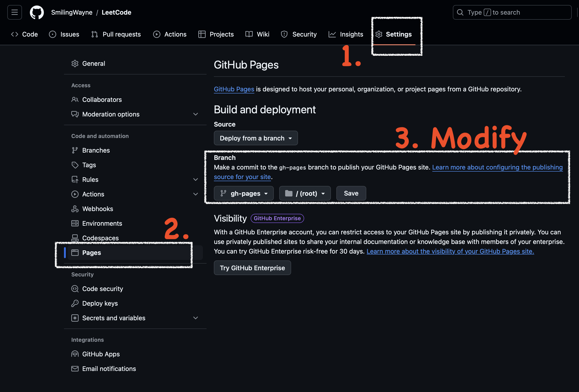
Task: Select Email notifications in settings sidebar
Action: pos(135,369)
